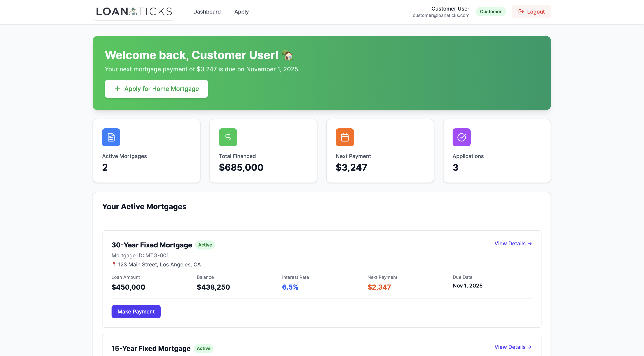Click the Due Date label
Image resolution: width=644 pixels, height=356 pixels.
point(462,277)
